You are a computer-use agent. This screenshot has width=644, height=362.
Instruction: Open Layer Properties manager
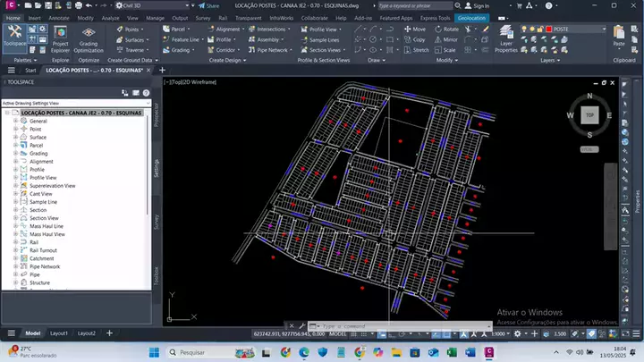[506, 39]
